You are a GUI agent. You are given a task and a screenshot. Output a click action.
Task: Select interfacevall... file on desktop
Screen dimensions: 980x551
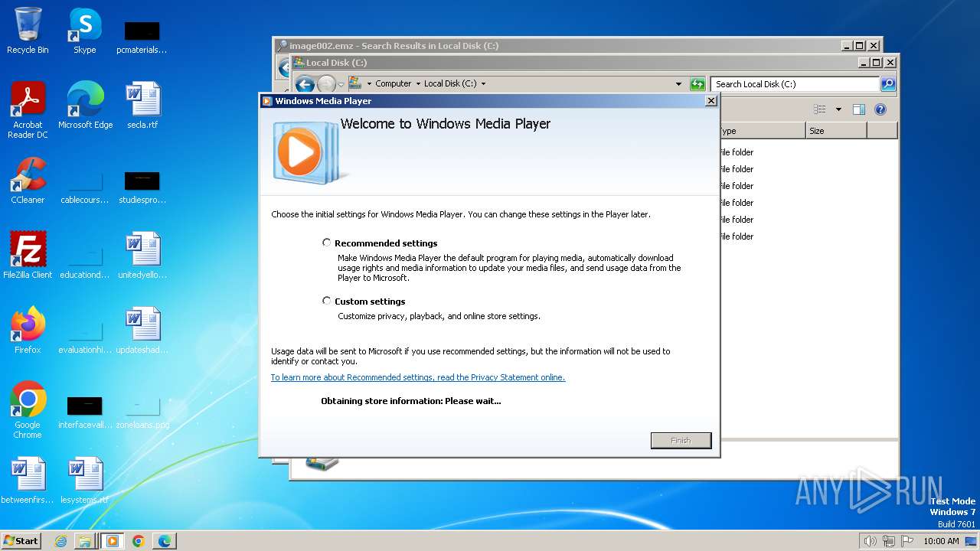click(x=85, y=411)
